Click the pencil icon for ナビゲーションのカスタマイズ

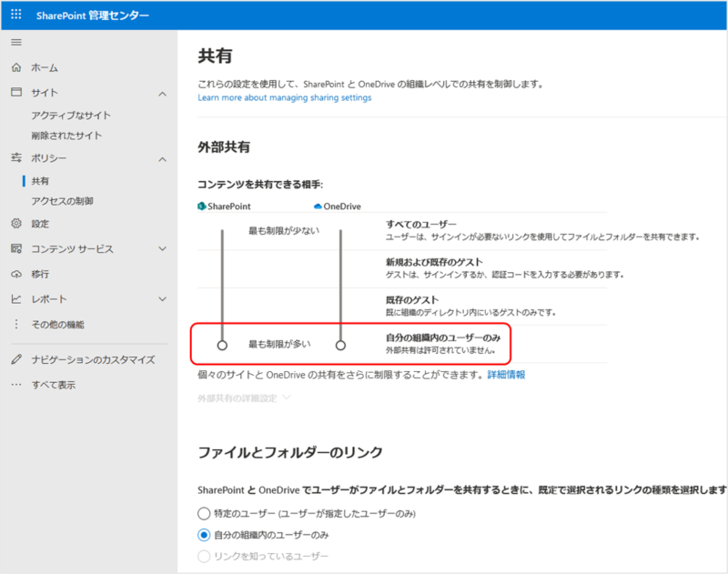tap(15, 360)
